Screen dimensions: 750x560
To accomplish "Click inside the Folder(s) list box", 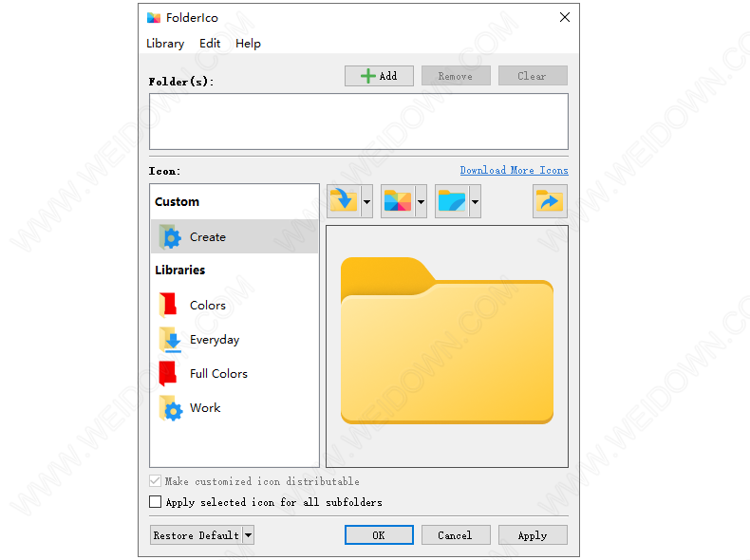I will [359, 121].
